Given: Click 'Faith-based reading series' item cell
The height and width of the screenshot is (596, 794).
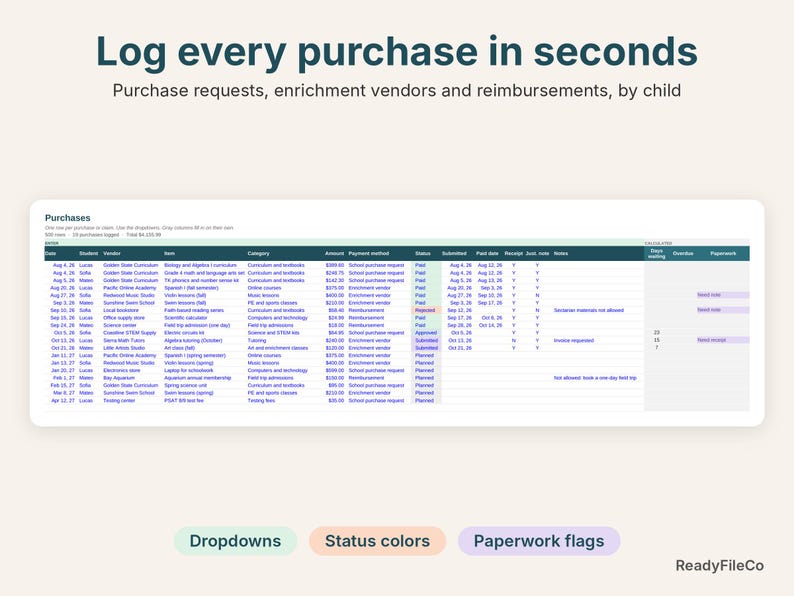Looking at the screenshot, I should (x=193, y=310).
